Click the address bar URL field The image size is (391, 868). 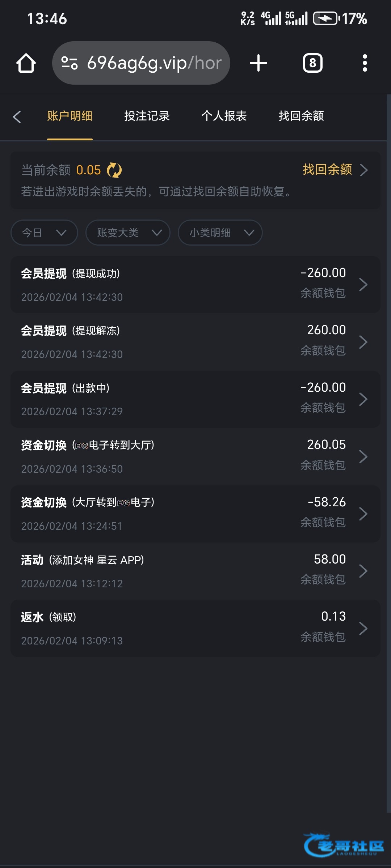pos(154,63)
